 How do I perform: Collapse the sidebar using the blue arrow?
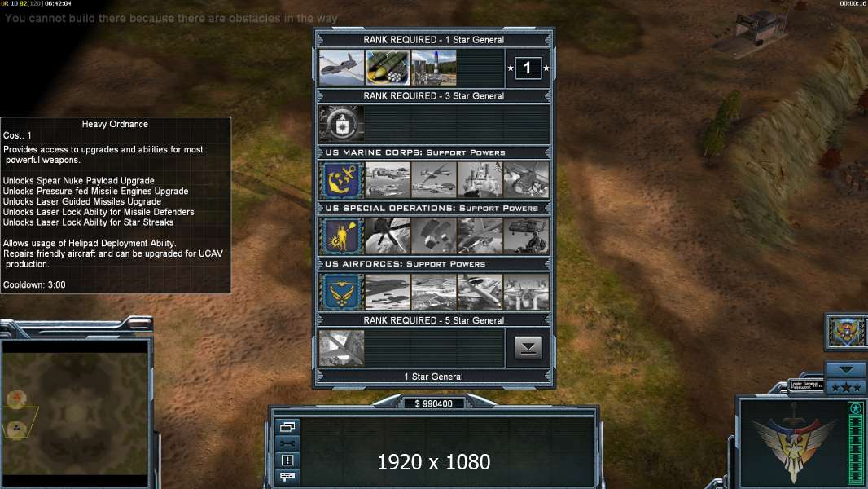[846, 369]
